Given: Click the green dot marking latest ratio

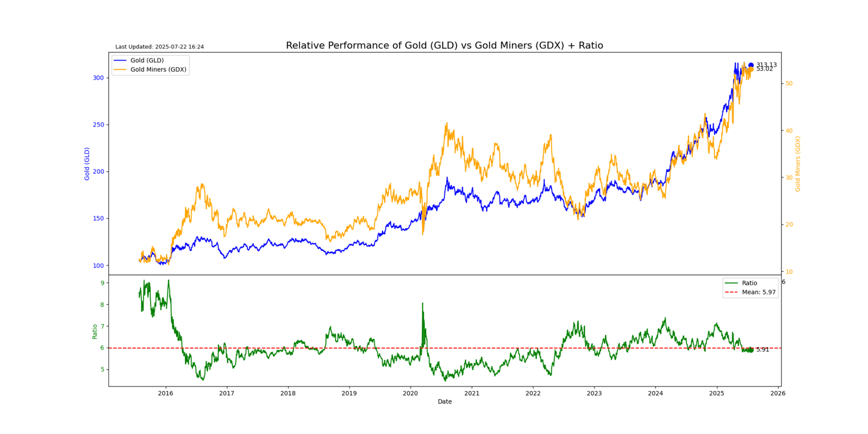Looking at the screenshot, I should coord(751,350).
